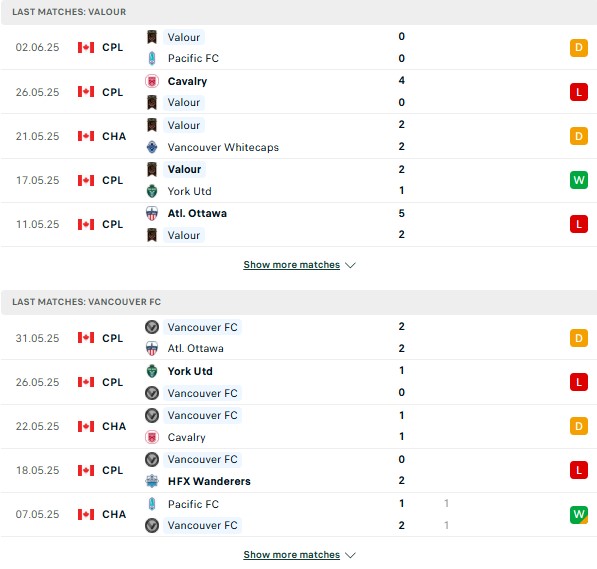Click the Show more matches link under Valour

pos(292,265)
